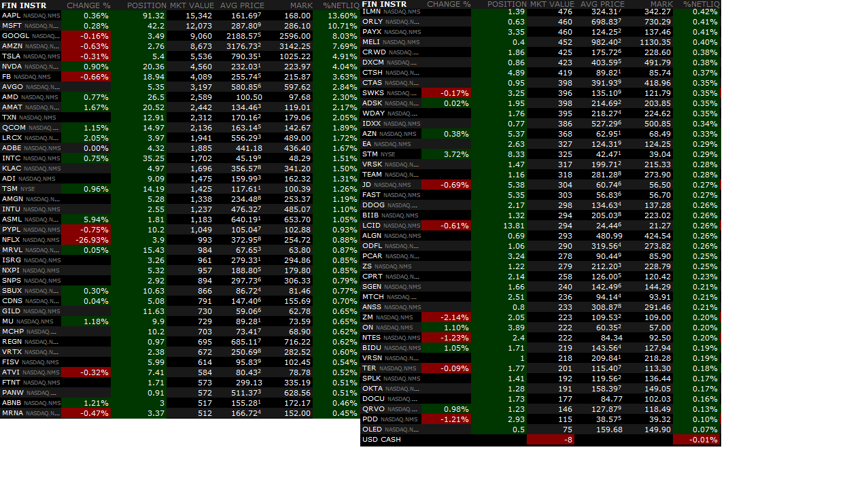Click ABNB's mark price 172.17
This screenshot has width=868, height=490.
[290, 402]
